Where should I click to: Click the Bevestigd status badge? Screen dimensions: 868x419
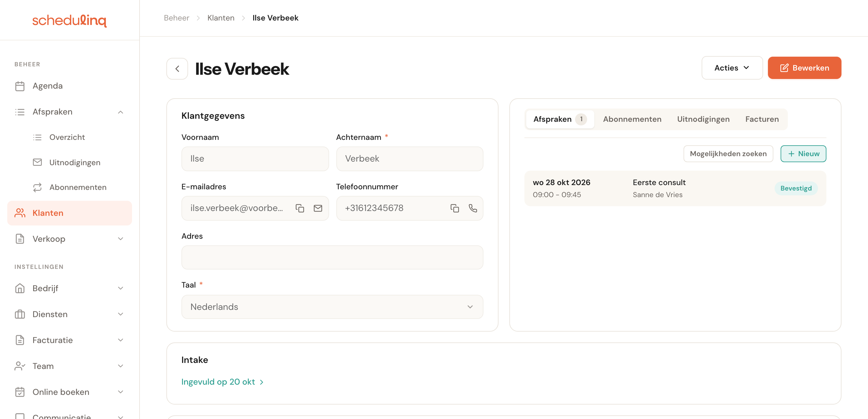[x=796, y=188]
